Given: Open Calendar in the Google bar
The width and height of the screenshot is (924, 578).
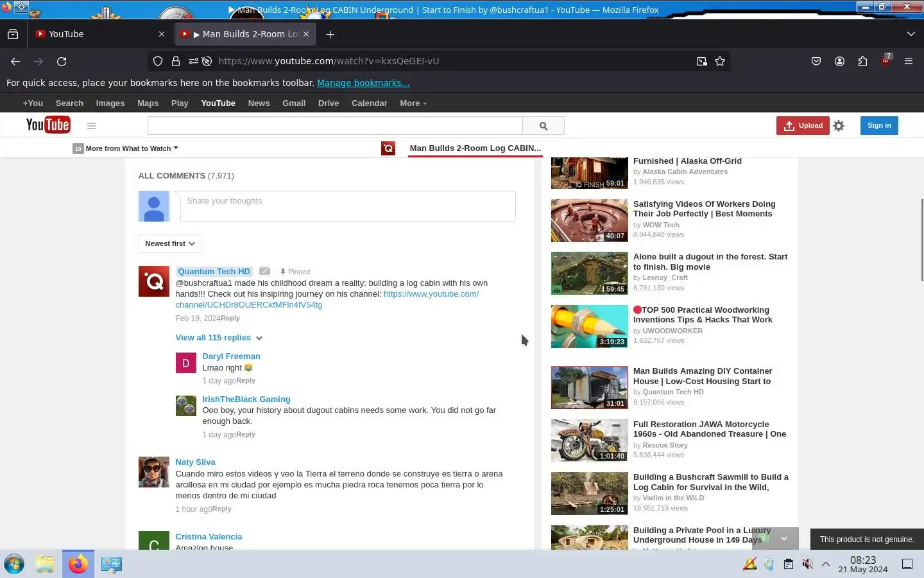Looking at the screenshot, I should [369, 103].
